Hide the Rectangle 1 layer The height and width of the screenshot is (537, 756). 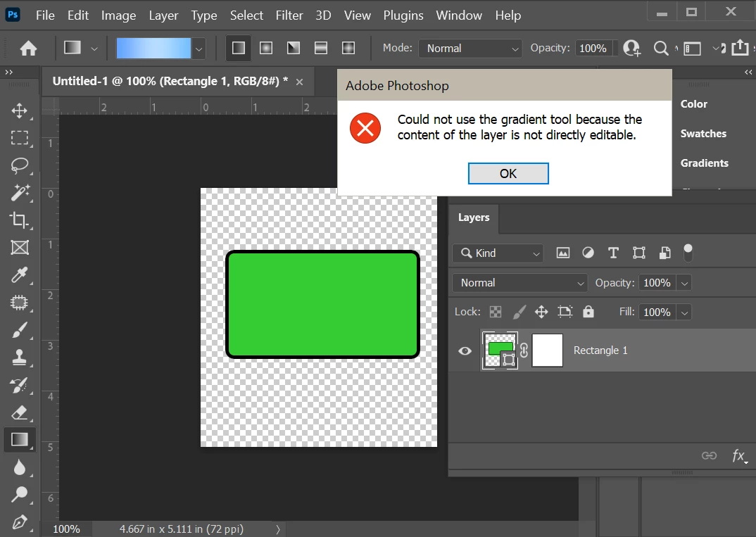click(465, 351)
